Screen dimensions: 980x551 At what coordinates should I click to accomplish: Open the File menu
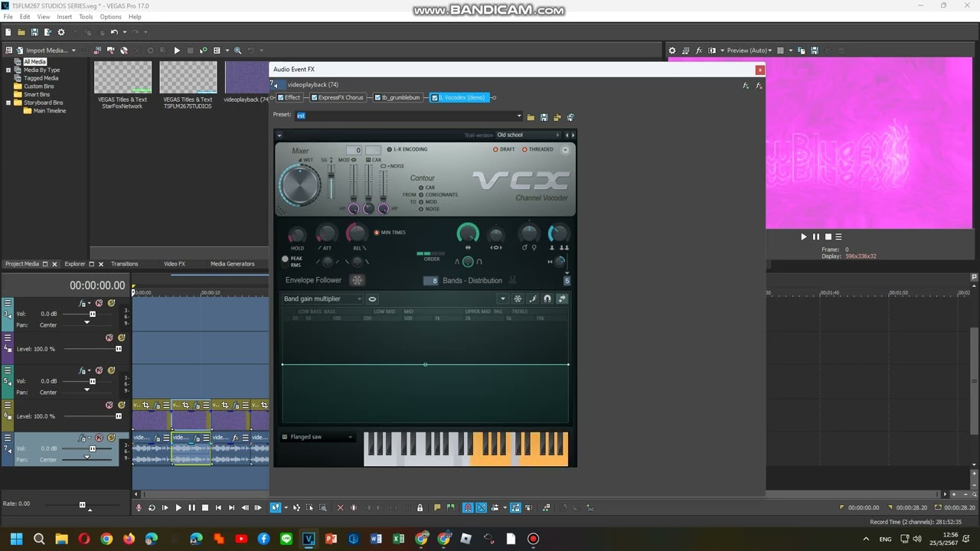pos(8,17)
